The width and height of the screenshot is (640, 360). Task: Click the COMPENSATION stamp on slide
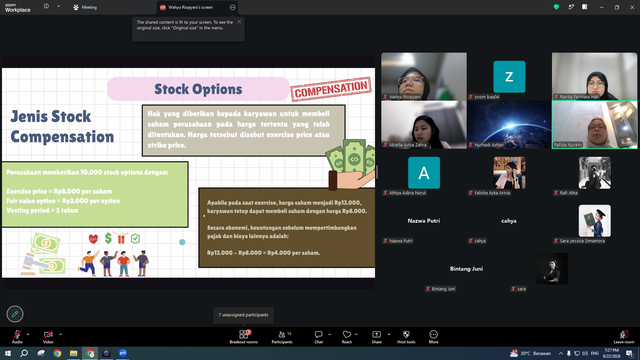coord(331,89)
